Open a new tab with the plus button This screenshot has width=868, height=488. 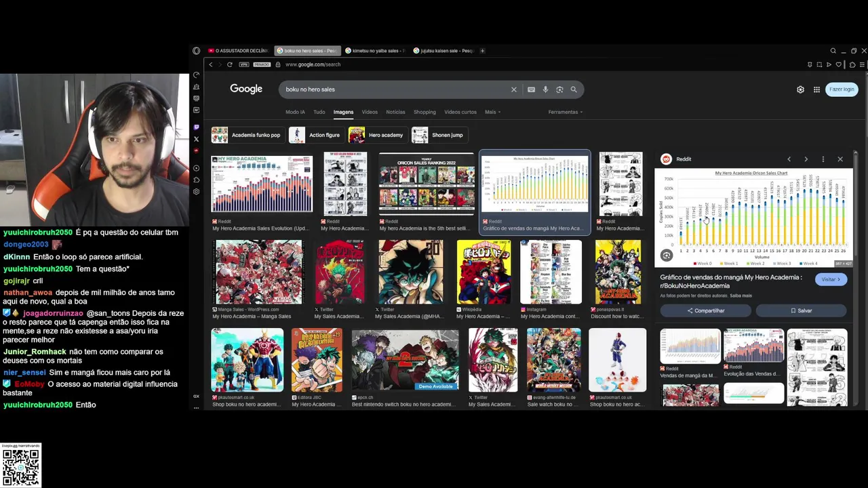[482, 51]
